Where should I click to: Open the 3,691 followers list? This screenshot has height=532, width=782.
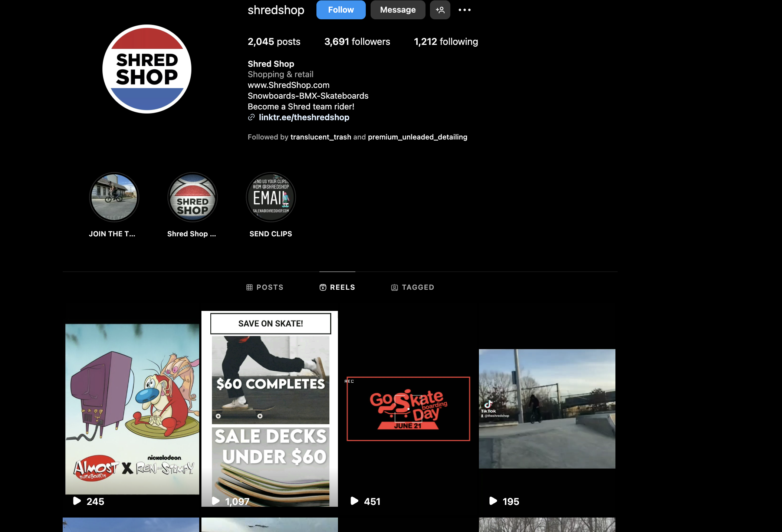click(x=357, y=42)
